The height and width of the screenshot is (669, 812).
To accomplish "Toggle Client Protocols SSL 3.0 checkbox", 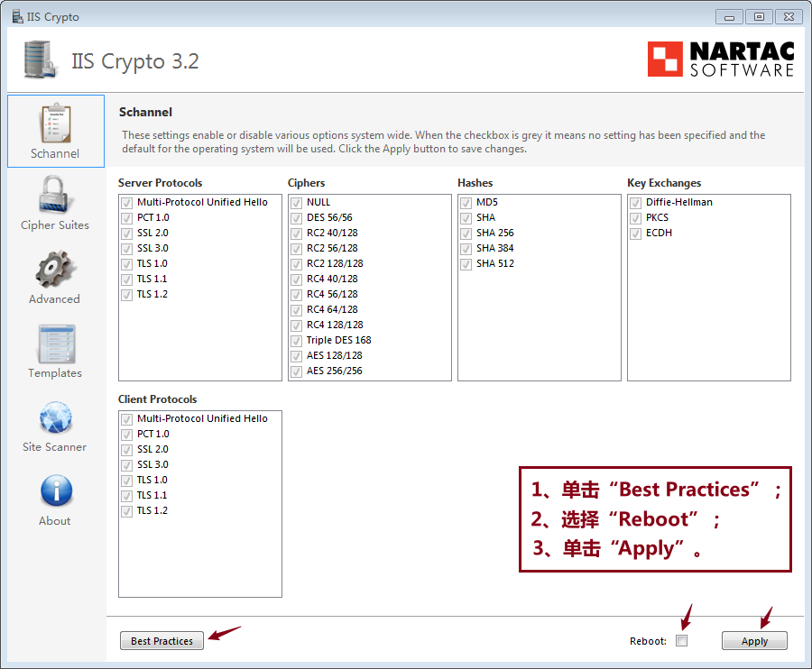I will (x=126, y=465).
